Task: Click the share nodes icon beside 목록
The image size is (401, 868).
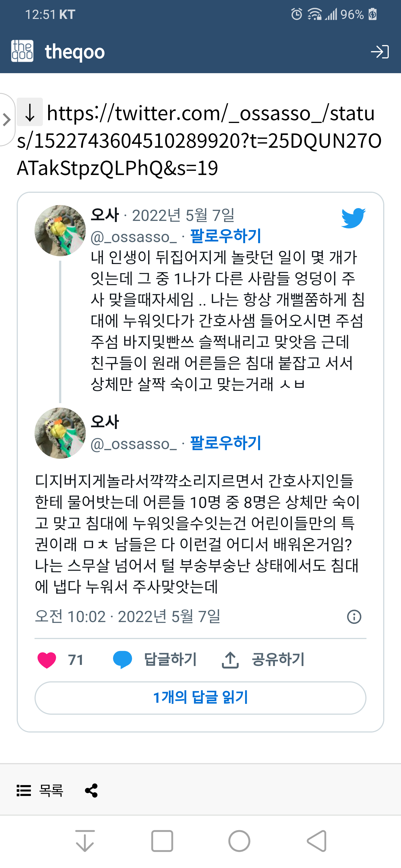Action: [91, 790]
